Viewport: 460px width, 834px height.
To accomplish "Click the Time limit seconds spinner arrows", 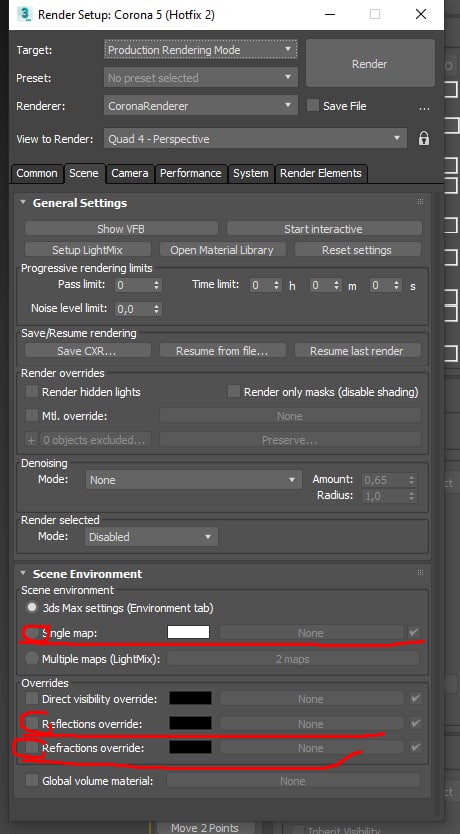I will pos(397,285).
